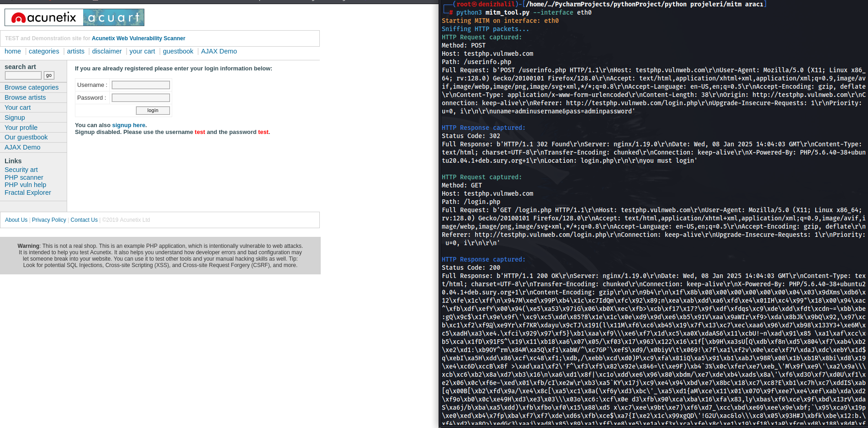Open the disclaimer page
The height and width of the screenshot is (428, 868).
click(106, 51)
